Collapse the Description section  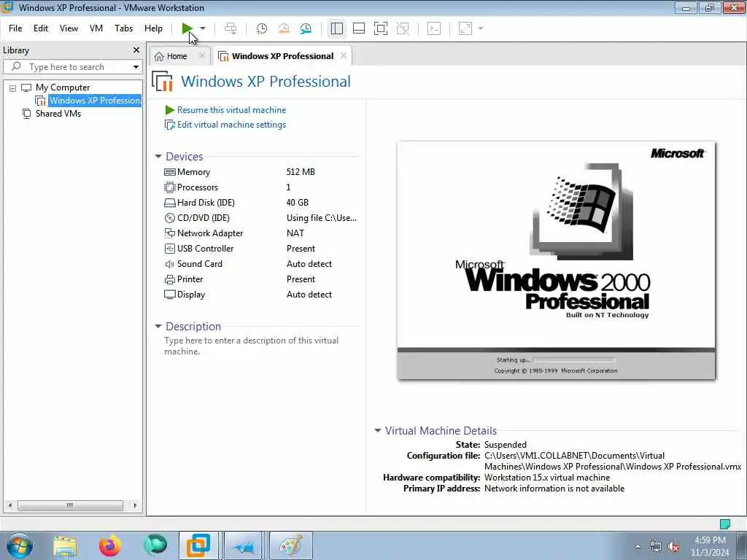pos(158,326)
